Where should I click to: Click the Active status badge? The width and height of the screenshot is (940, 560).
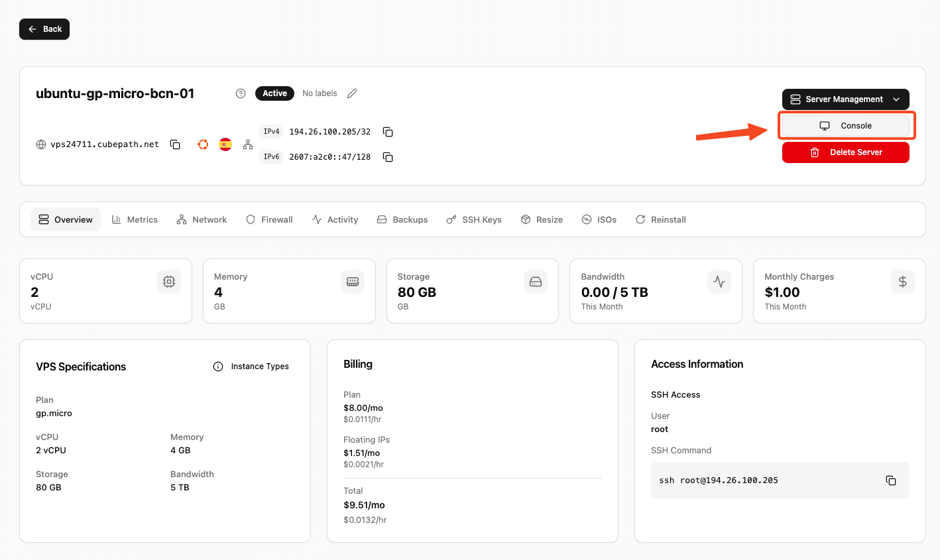(x=274, y=93)
